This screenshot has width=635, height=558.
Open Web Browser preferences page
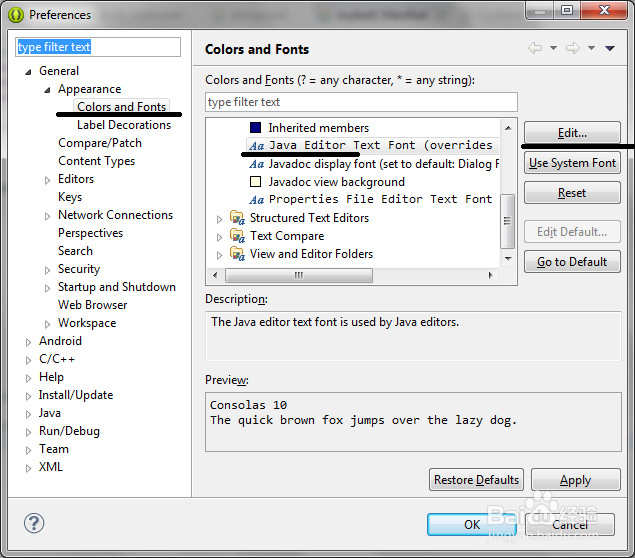tap(92, 305)
